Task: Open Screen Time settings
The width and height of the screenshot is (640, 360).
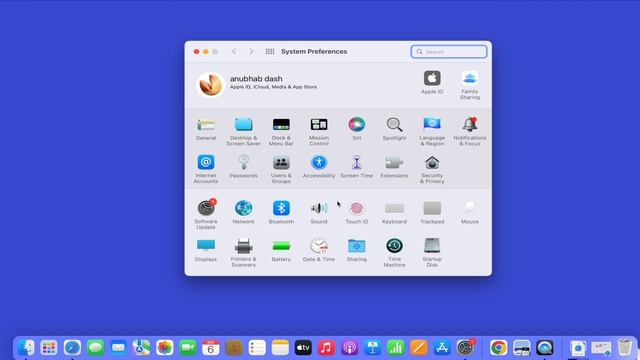Action: point(357,167)
